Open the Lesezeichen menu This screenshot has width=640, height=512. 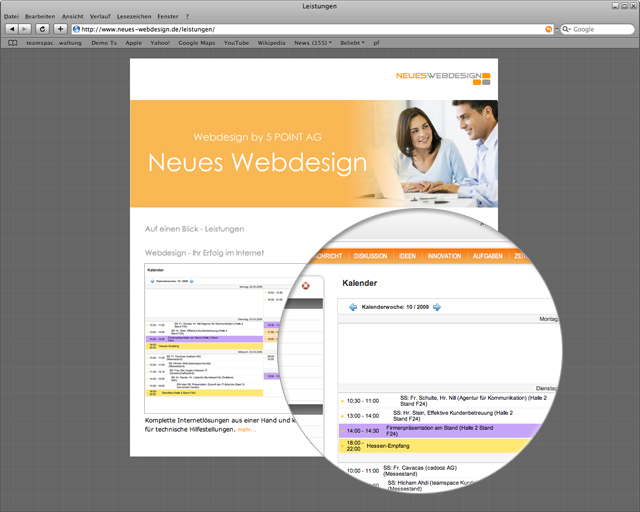point(134,16)
